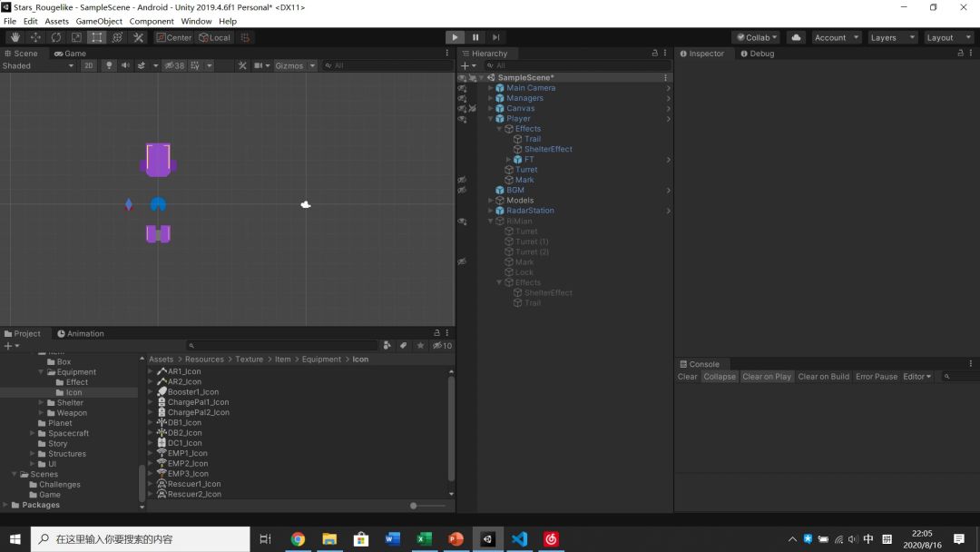Select the Hand tool in toolbar
This screenshot has height=552, width=980.
(x=15, y=37)
